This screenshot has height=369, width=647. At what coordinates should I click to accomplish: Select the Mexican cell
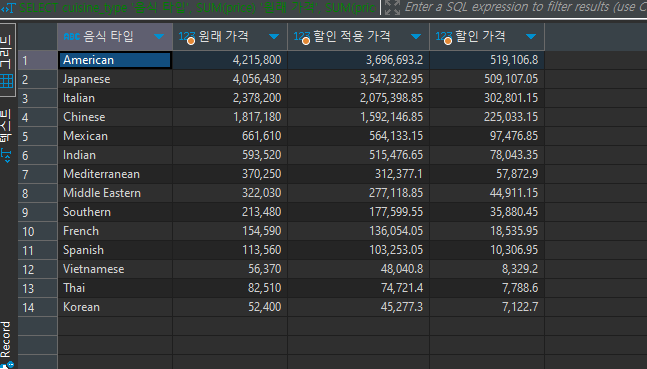pos(115,136)
